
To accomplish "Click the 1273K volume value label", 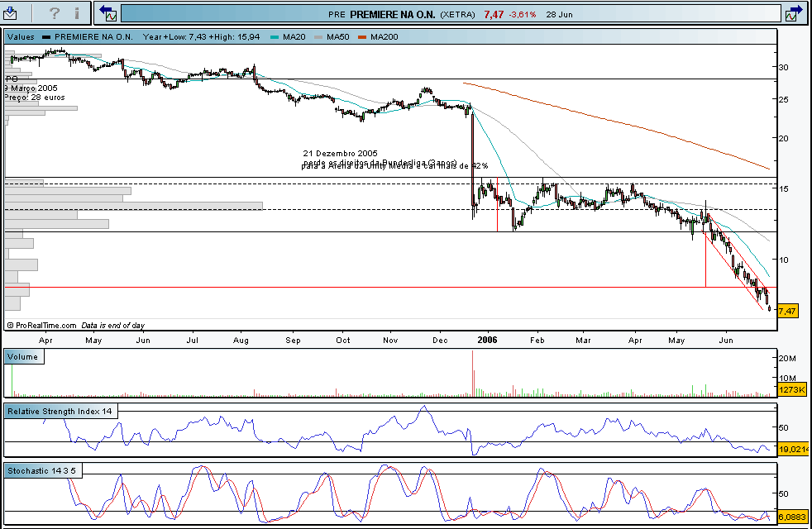I will click(x=791, y=389).
